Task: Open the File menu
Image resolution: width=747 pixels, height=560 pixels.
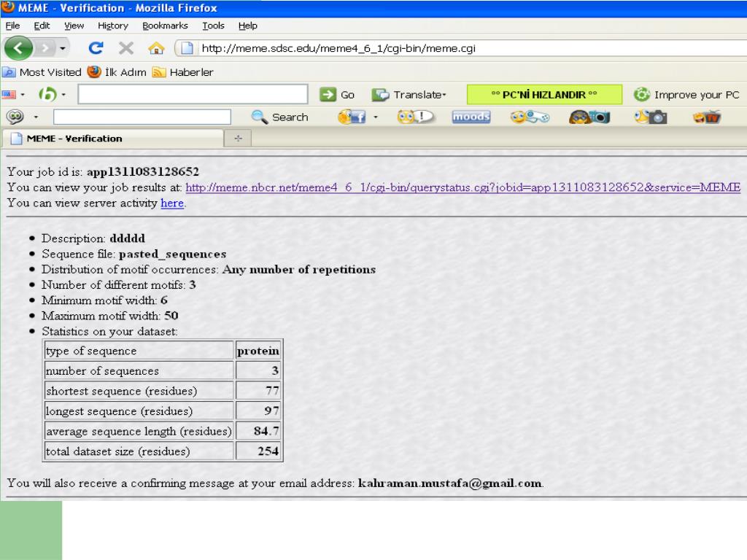Action: click(x=13, y=26)
